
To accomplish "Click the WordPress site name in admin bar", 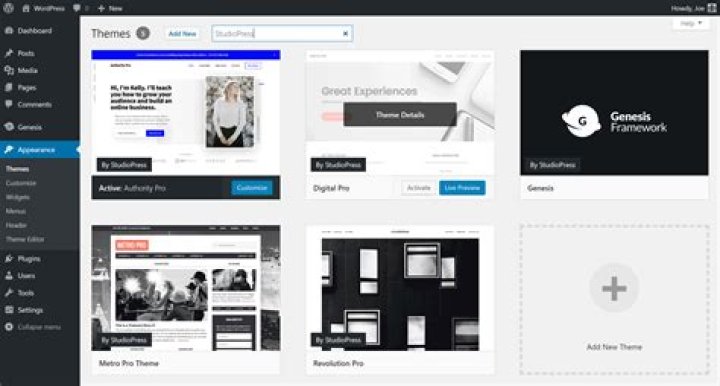I will pyautogui.click(x=49, y=8).
